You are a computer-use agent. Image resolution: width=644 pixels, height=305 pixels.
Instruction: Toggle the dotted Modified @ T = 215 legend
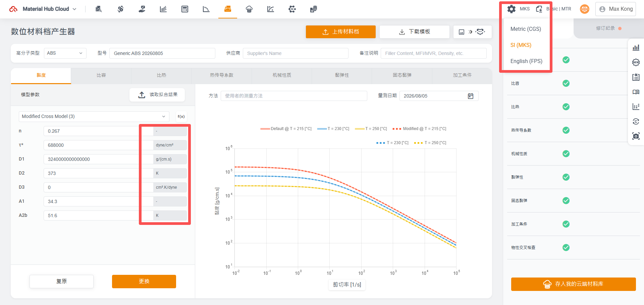[x=419, y=129]
